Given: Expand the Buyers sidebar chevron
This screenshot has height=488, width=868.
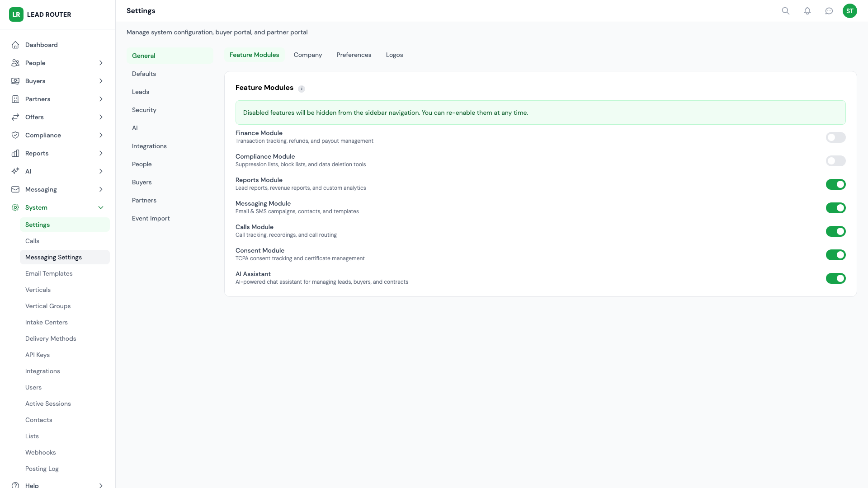Looking at the screenshot, I should [x=101, y=81].
